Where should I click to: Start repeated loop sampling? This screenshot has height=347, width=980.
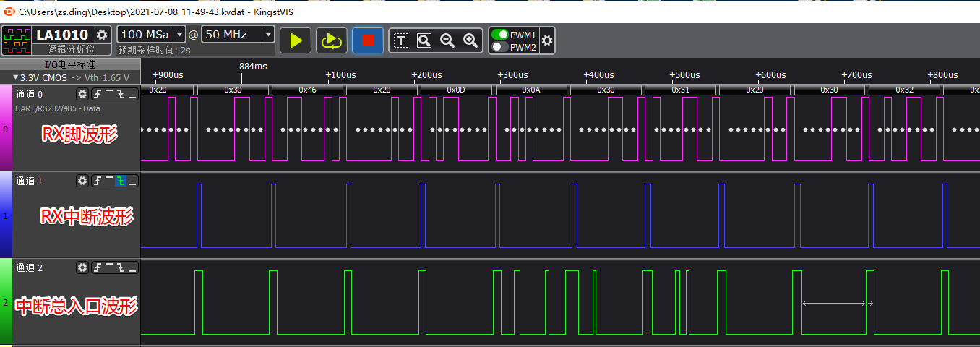[x=332, y=40]
